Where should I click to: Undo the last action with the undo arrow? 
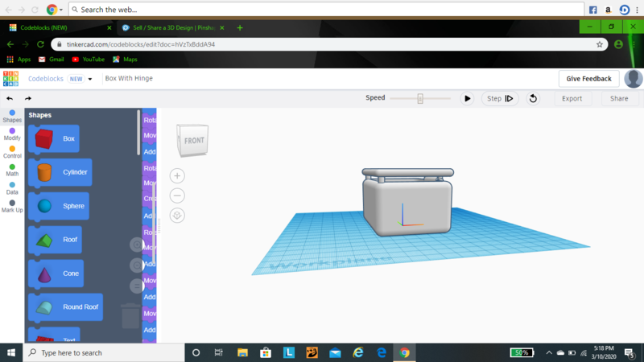click(x=10, y=98)
